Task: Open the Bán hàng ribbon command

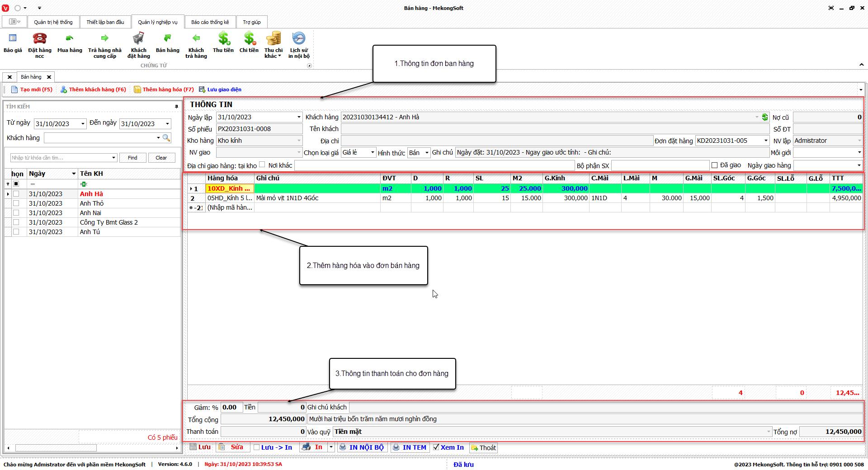Action: pos(168,43)
